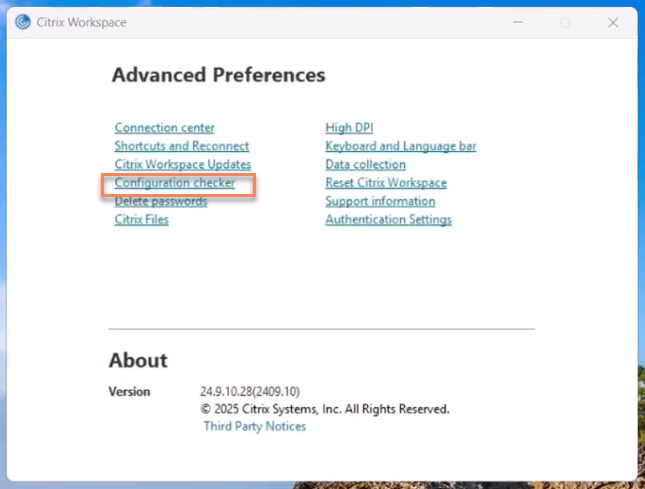
Task: Click the About heading
Action: [138, 360]
